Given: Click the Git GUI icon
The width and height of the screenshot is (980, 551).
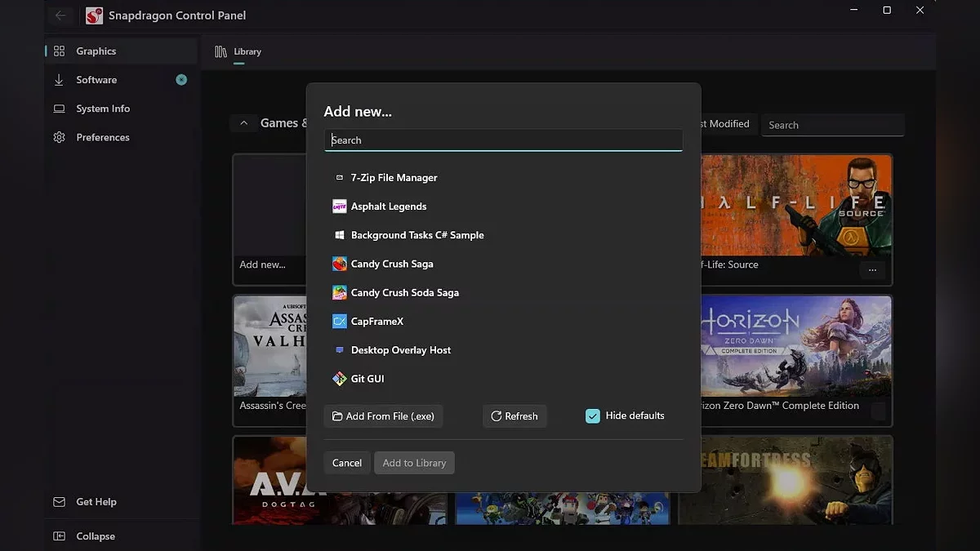Looking at the screenshot, I should (x=339, y=379).
